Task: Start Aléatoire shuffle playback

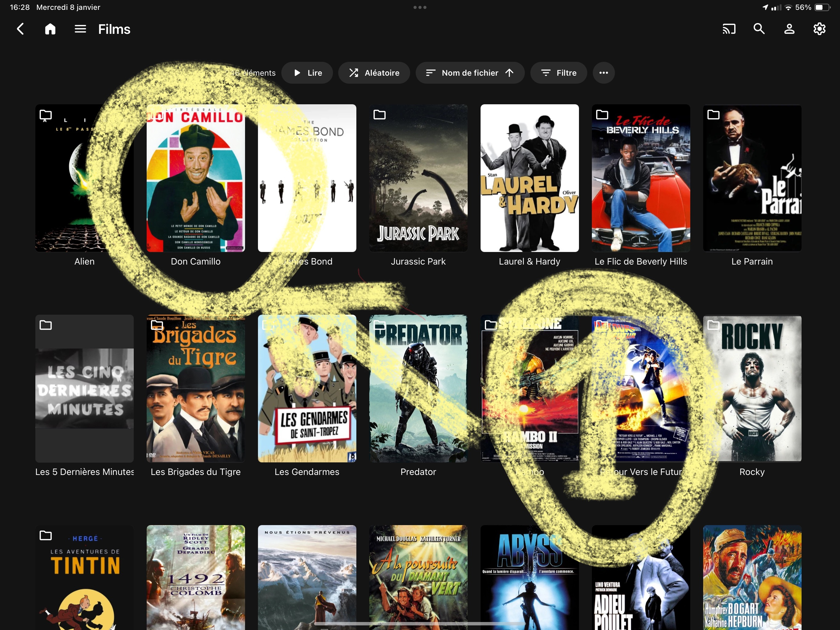Action: click(374, 73)
